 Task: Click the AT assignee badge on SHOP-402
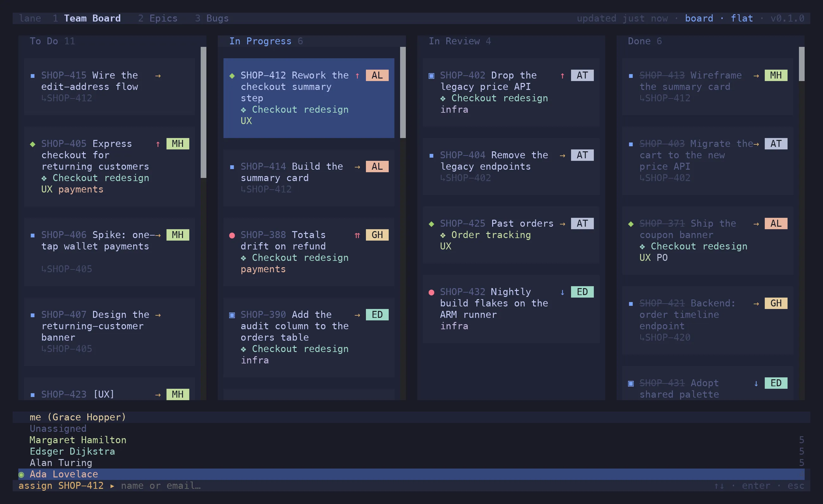click(x=582, y=75)
